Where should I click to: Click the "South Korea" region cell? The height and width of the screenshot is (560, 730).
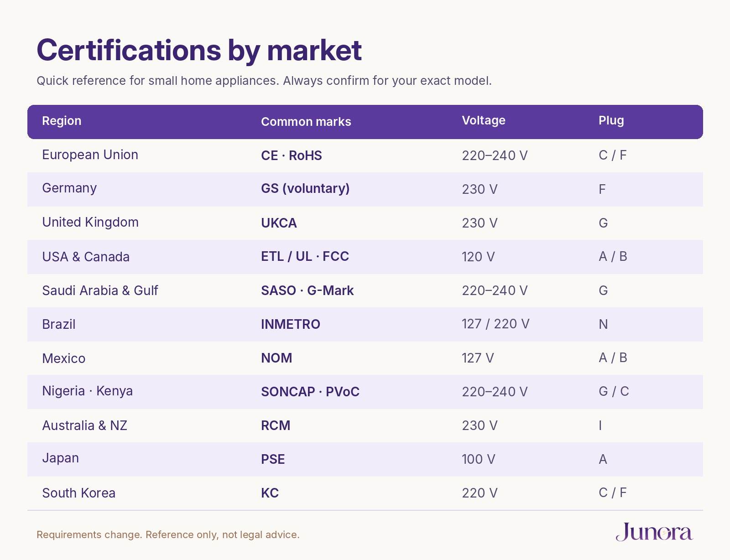(79, 493)
